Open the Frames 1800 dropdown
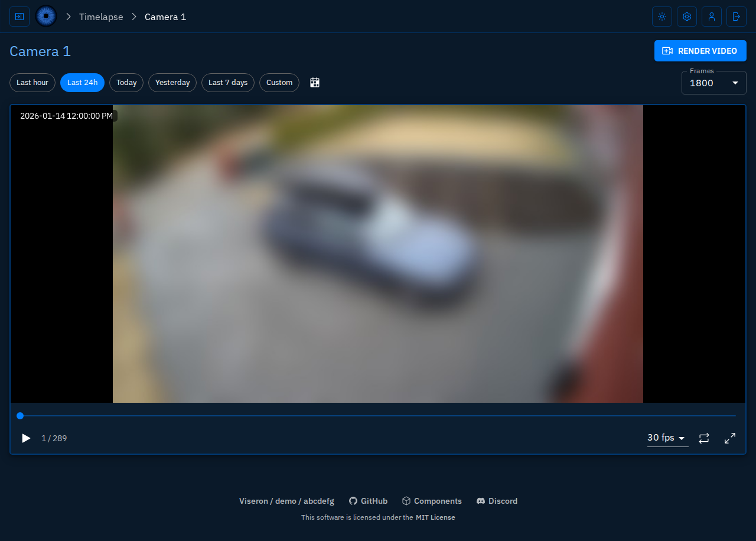This screenshot has height=541, width=756. pos(714,83)
